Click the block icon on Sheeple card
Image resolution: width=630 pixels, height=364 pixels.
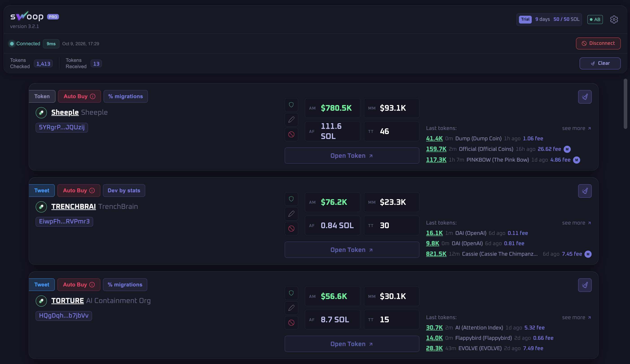click(291, 134)
